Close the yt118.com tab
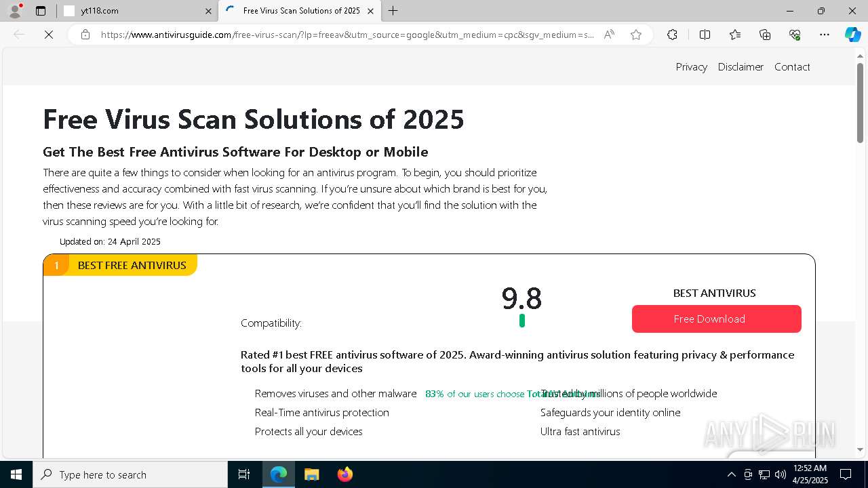Image resolution: width=868 pixels, height=488 pixels. [208, 11]
